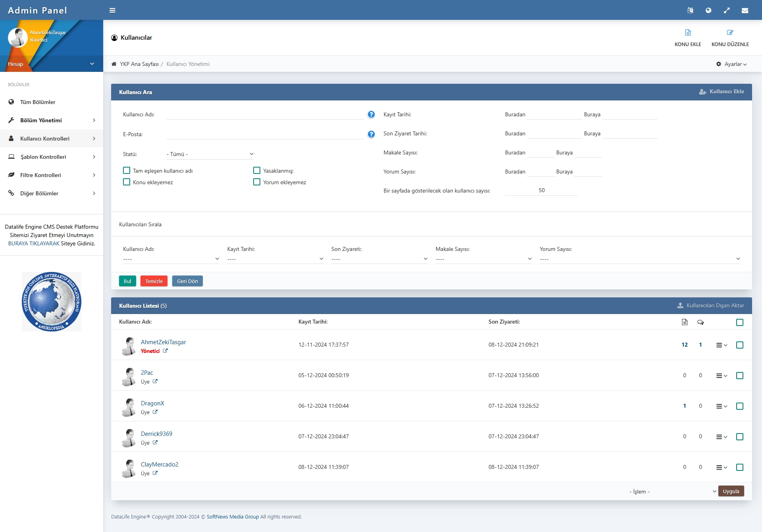Select the checkbox for user DragonX

(740, 406)
